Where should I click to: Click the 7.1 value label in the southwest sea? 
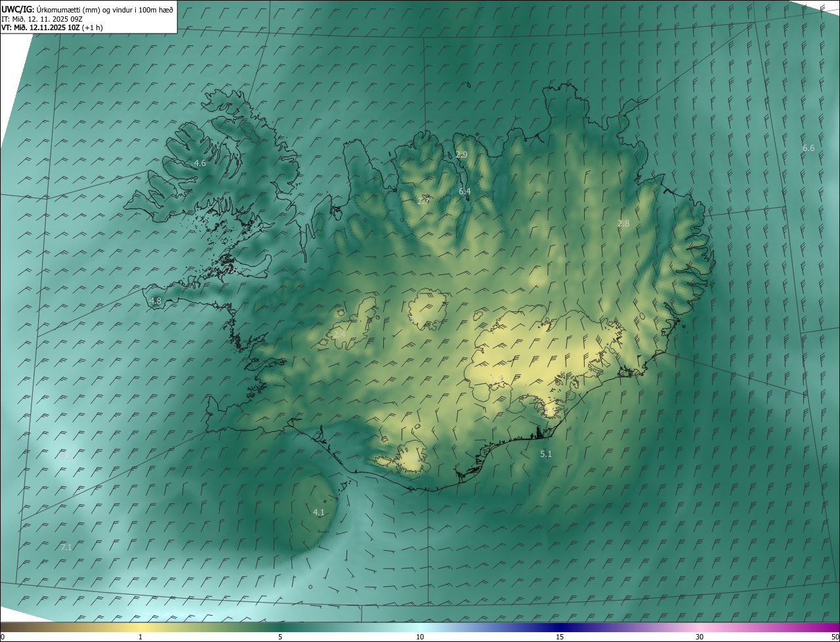pyautogui.click(x=66, y=547)
